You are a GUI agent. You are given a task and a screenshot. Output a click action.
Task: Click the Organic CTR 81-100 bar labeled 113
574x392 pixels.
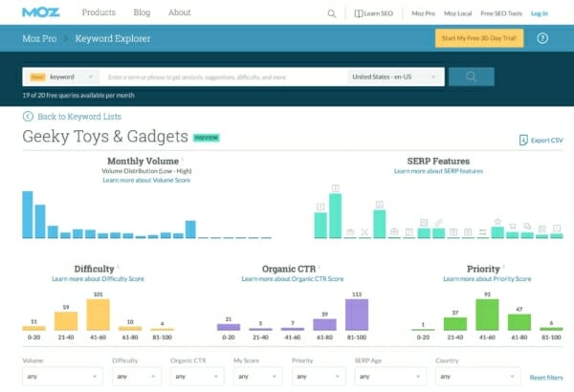coord(357,315)
